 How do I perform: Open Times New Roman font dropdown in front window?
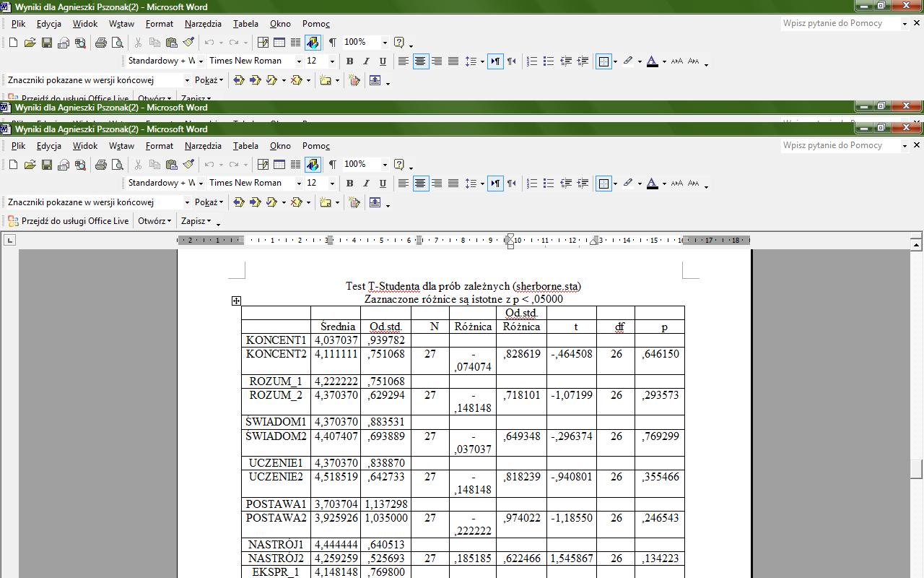pyautogui.click(x=299, y=184)
